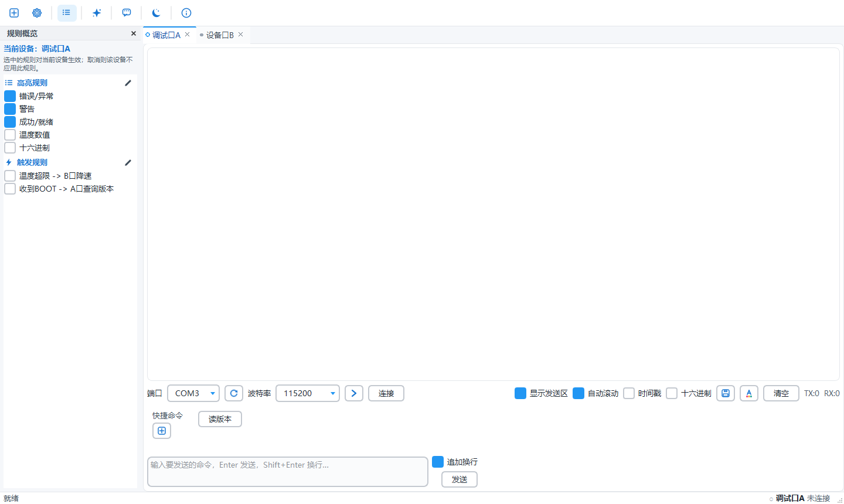844x504 pixels.
Task: Edit 高亮规则 with its pencil icon
Action: pyautogui.click(x=128, y=83)
